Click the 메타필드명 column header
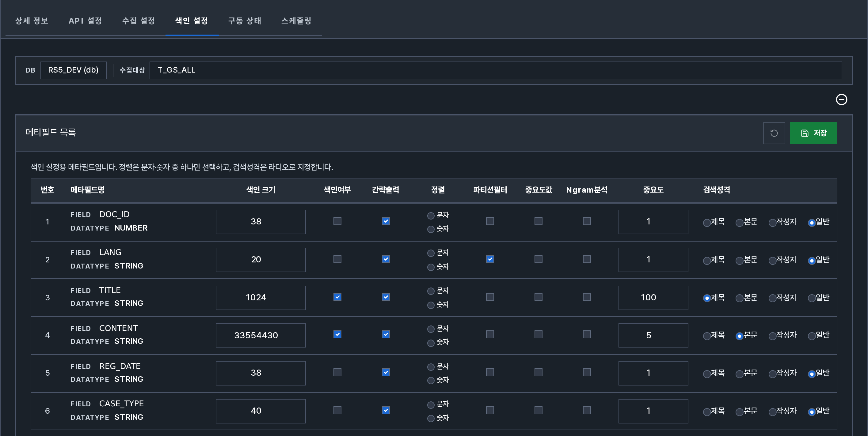The image size is (868, 436). (x=88, y=190)
